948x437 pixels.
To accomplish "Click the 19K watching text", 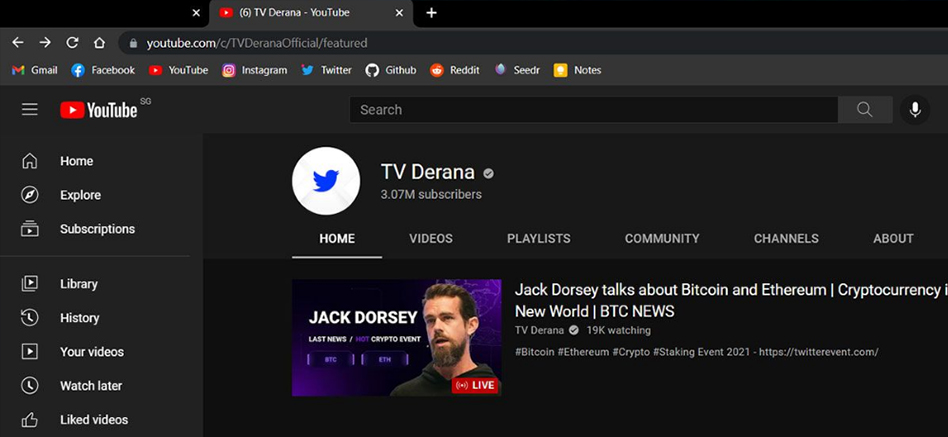I will 618,330.
